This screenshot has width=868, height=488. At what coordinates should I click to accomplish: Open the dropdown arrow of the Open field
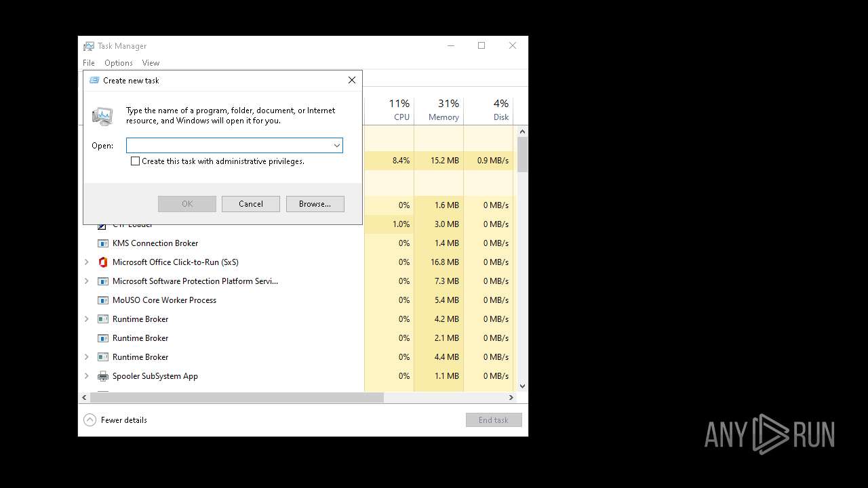click(x=336, y=146)
